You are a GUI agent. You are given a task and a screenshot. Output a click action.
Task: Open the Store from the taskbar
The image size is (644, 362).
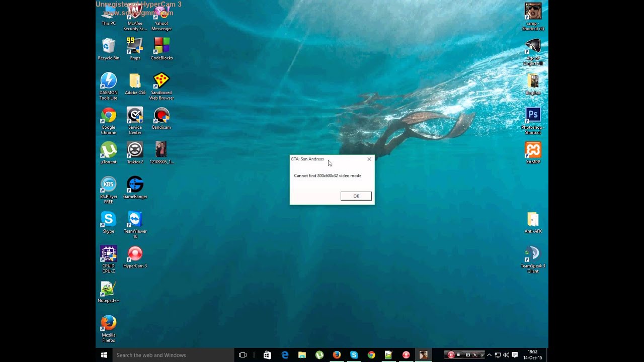267,355
